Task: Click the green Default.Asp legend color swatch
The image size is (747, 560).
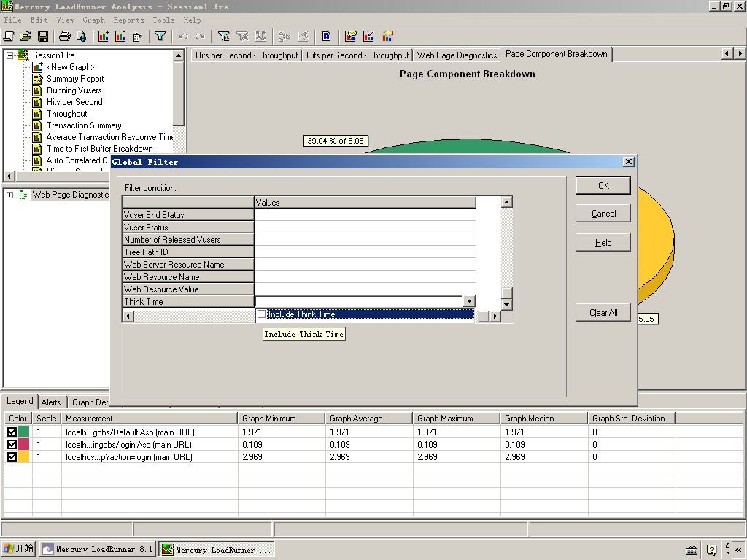Action: coord(24,432)
